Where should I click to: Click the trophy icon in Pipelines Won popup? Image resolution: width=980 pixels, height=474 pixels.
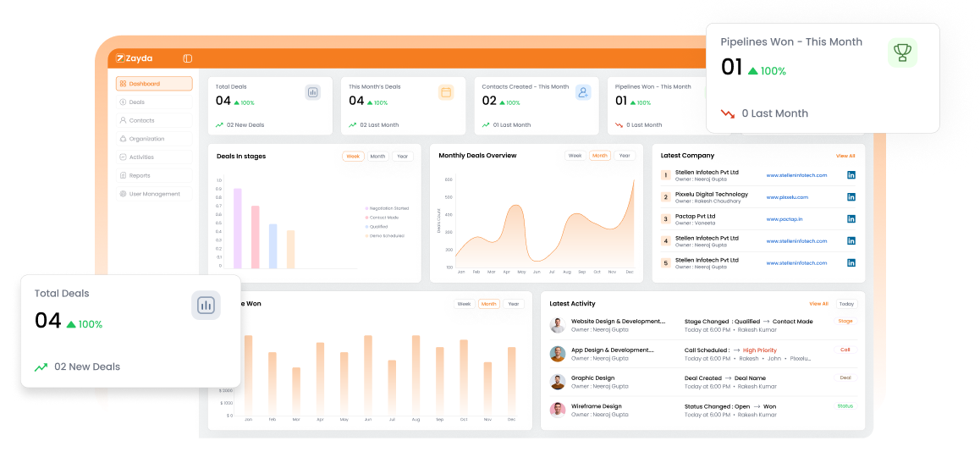(x=902, y=53)
